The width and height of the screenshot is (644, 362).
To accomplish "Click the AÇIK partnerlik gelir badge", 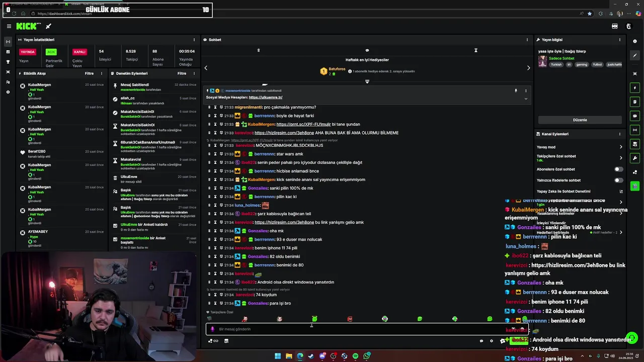I will (51, 52).
